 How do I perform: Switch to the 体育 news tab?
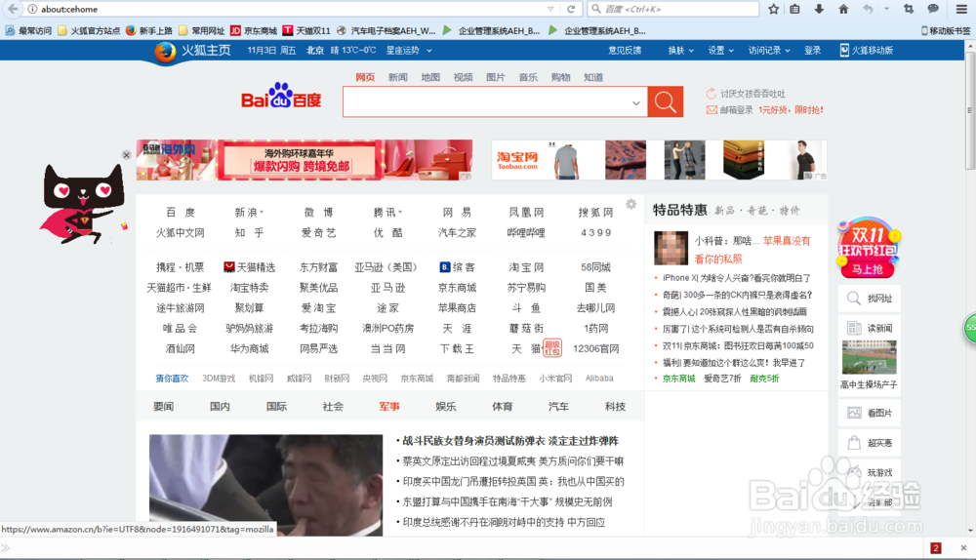pos(503,406)
